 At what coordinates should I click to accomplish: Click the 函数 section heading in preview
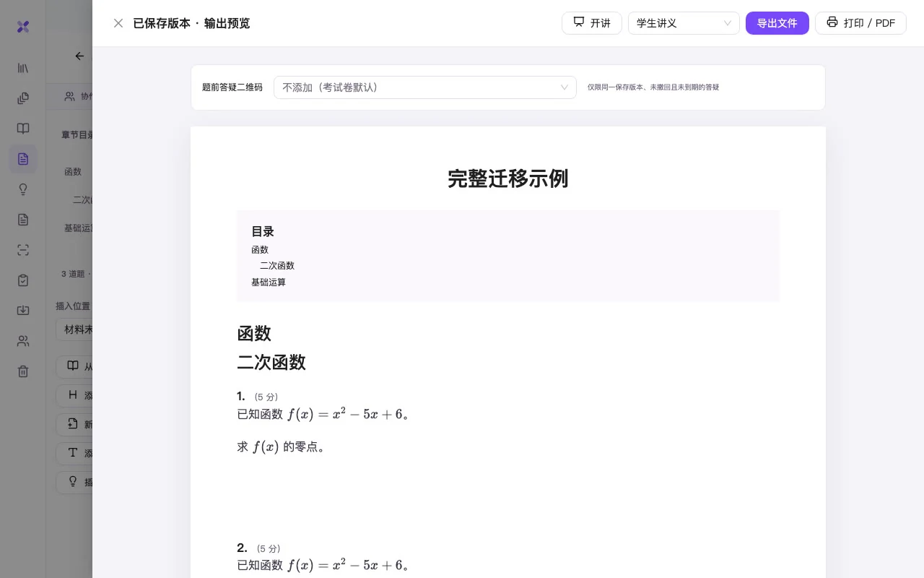[254, 333]
